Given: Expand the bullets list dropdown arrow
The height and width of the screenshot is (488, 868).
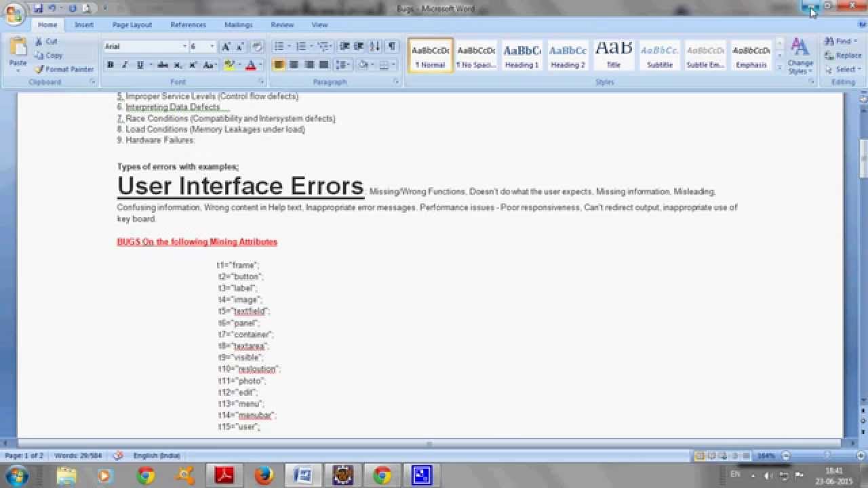Looking at the screenshot, I should pyautogui.click(x=290, y=47).
